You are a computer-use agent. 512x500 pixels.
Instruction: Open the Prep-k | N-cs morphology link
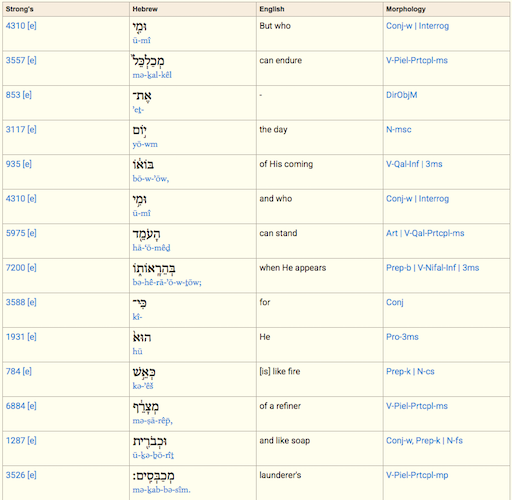410,371
